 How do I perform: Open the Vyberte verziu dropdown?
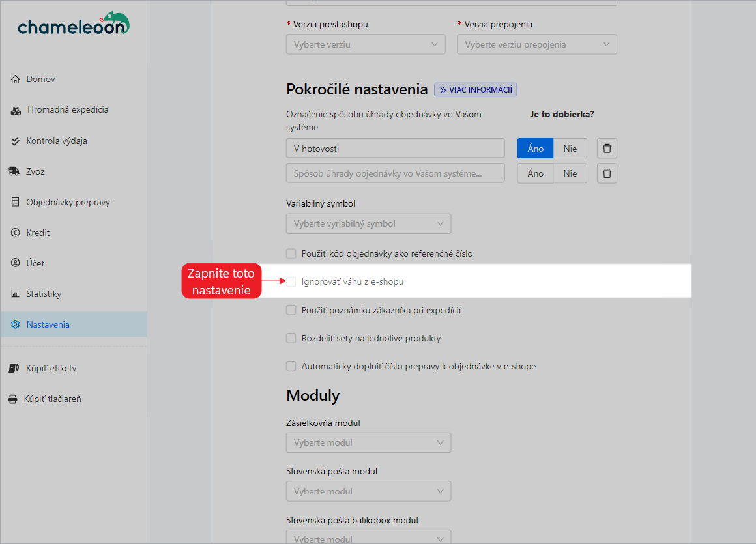tap(365, 44)
